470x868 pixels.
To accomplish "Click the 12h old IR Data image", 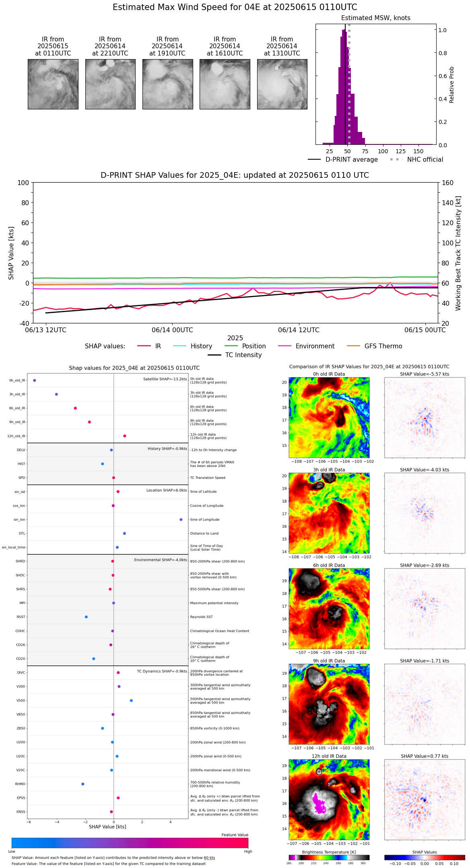I will 329,800.
